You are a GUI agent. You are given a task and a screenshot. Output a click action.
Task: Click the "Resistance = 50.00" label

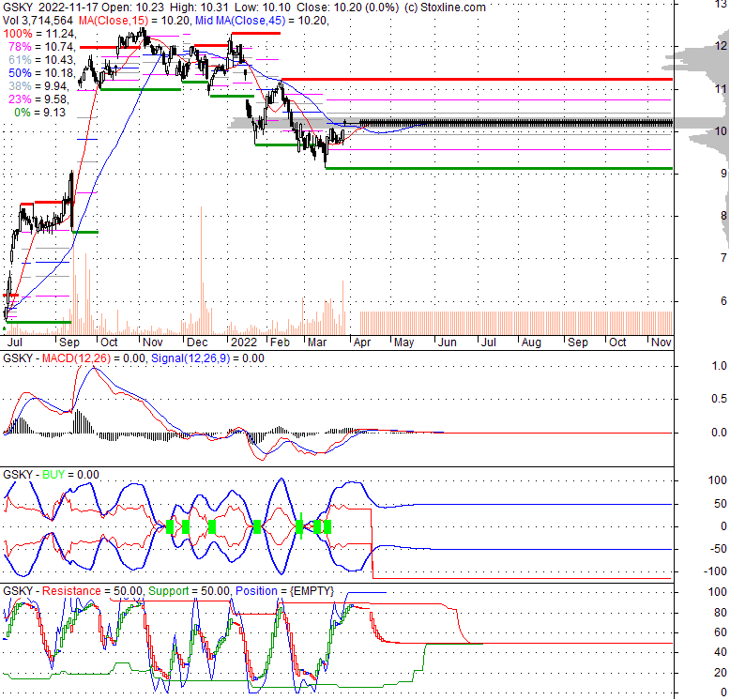click(92, 591)
